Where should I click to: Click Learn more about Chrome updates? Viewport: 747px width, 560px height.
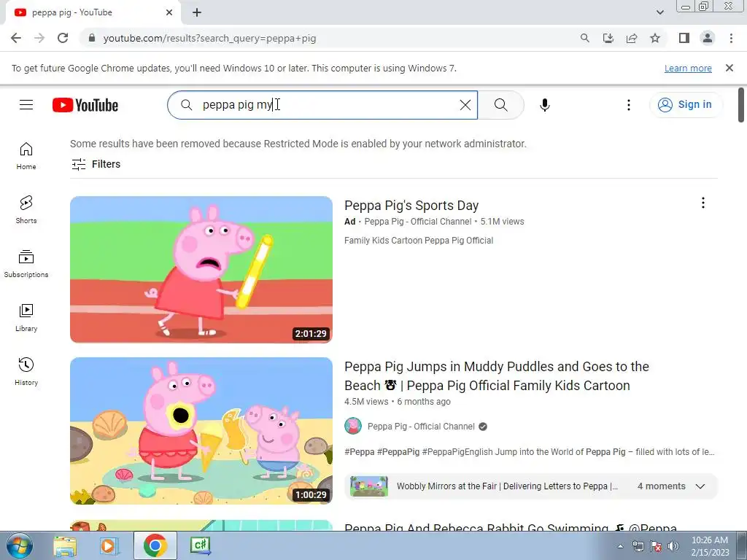[x=688, y=68]
